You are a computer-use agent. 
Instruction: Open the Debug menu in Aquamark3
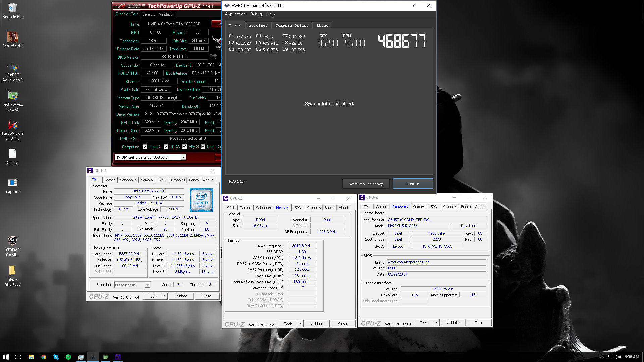[x=256, y=14]
